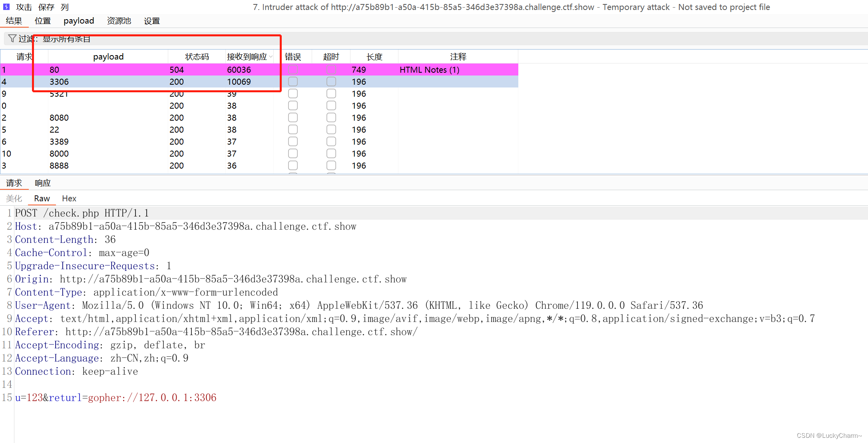This screenshot has height=443, width=868.
Task: Click the Host header line
Action: pyautogui.click(x=185, y=226)
